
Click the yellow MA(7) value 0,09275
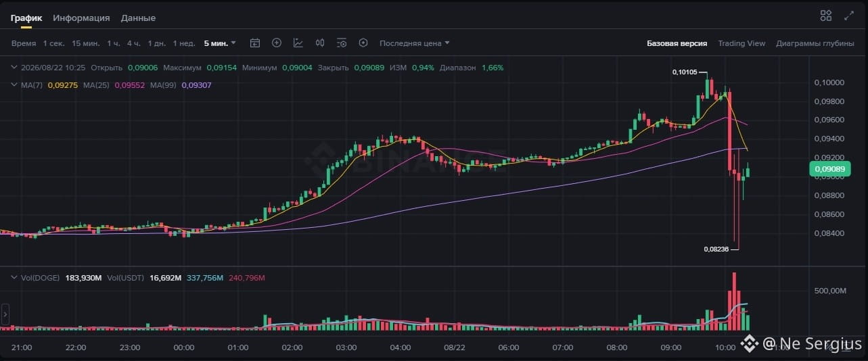click(62, 85)
